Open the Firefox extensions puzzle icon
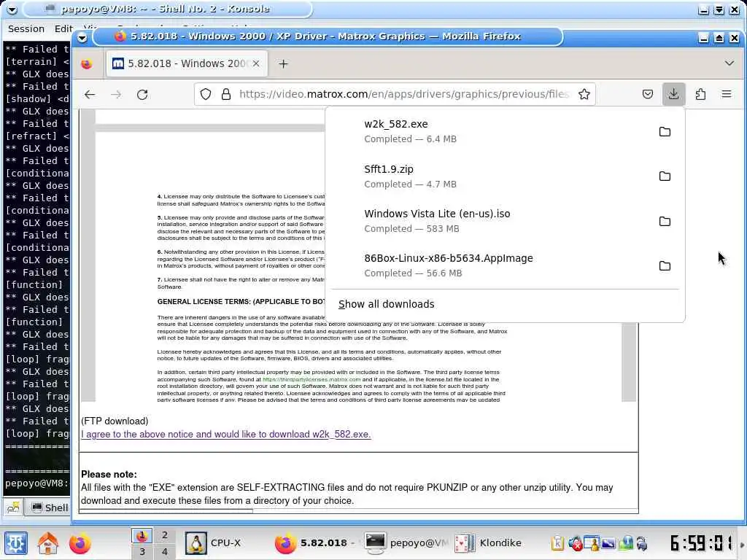 coord(700,94)
